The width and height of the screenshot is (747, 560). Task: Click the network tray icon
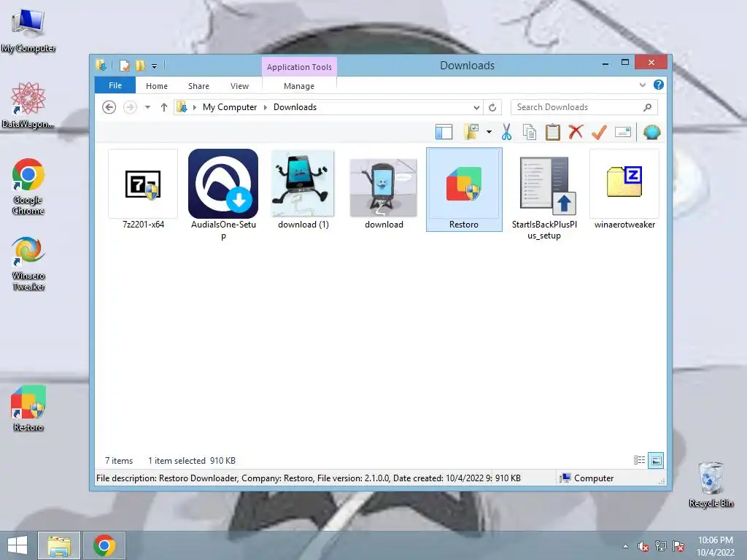tap(661, 546)
